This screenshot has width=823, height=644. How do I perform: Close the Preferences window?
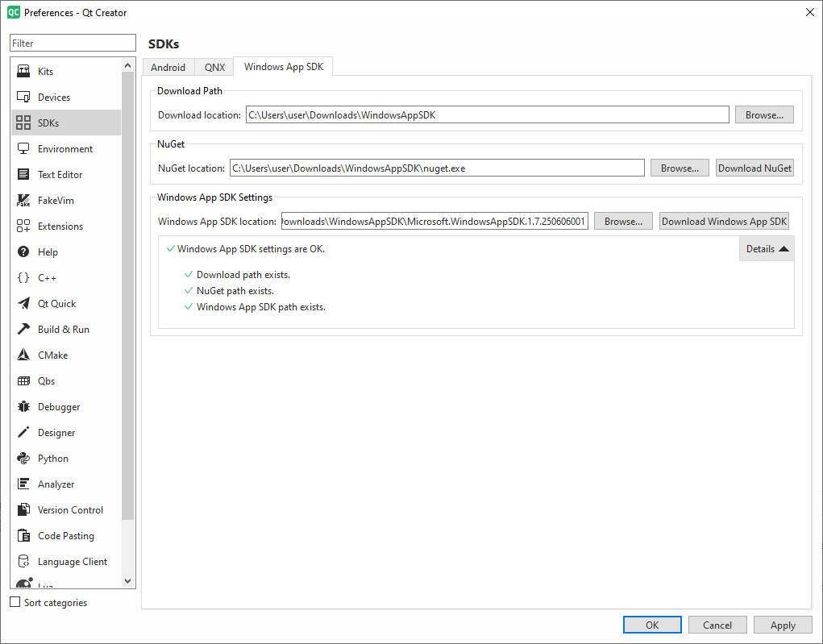pyautogui.click(x=810, y=12)
